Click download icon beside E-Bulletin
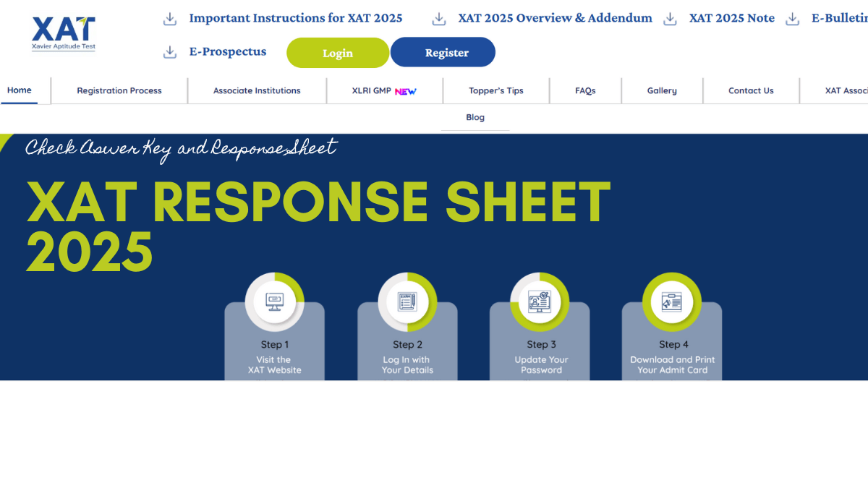The height and width of the screenshot is (488, 868). [x=793, y=19]
